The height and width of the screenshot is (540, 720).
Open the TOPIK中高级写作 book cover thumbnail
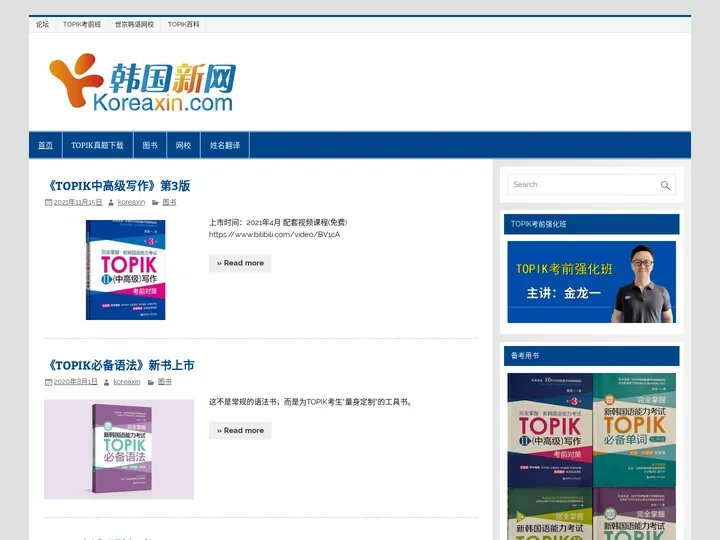125,270
